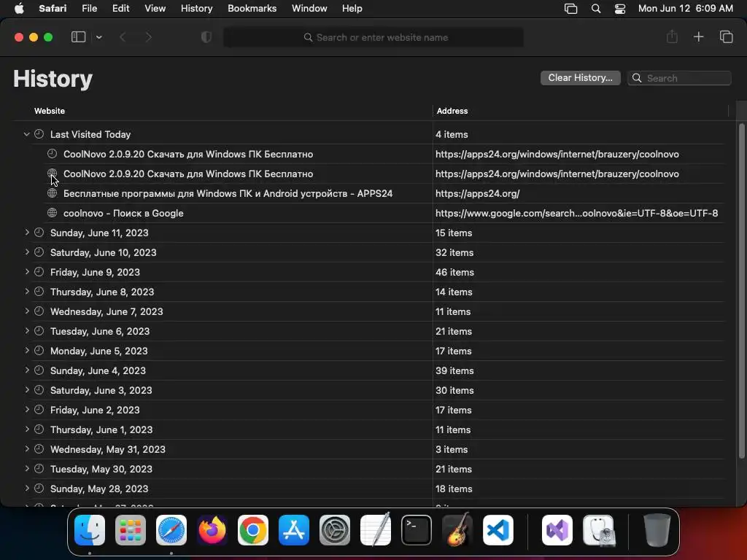Viewport: 747px width, 560px height.
Task: Expand Wednesday, June 7, 2023
Action: [x=27, y=311]
